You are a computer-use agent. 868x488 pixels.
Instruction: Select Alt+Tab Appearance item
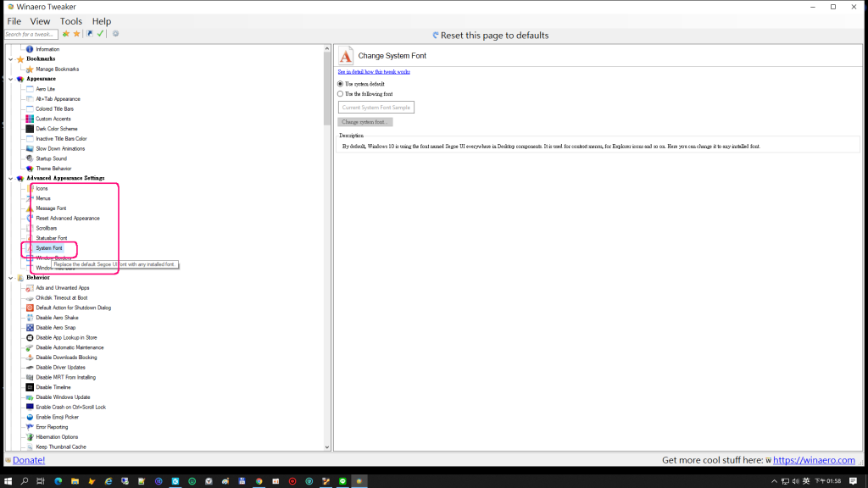point(58,99)
